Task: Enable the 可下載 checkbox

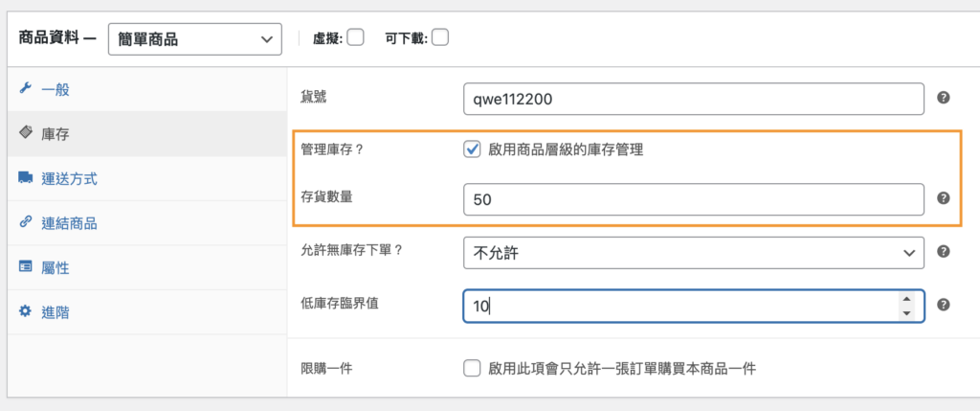Action: [440, 38]
